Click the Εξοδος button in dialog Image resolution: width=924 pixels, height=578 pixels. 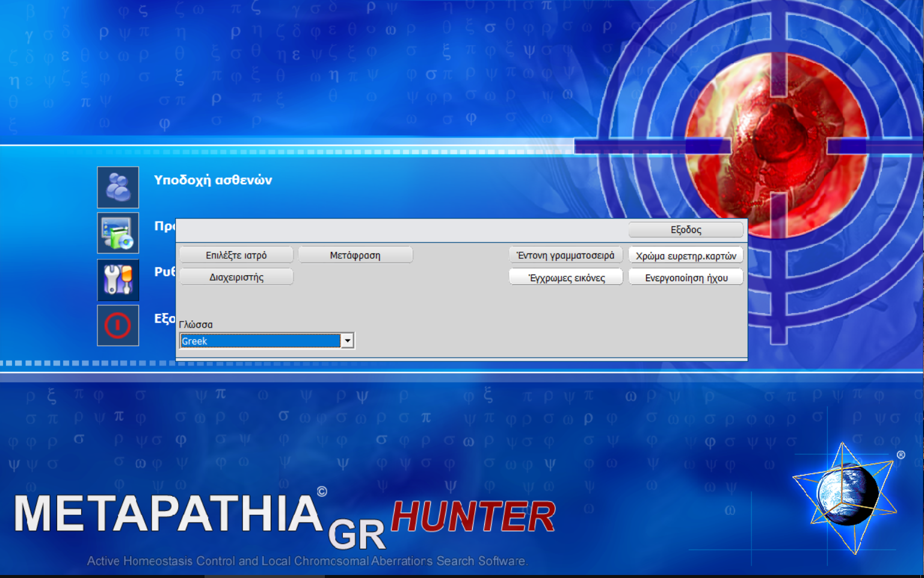pos(686,230)
